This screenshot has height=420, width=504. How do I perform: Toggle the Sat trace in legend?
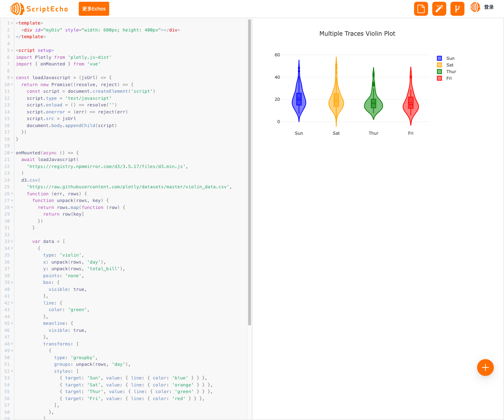click(x=446, y=65)
